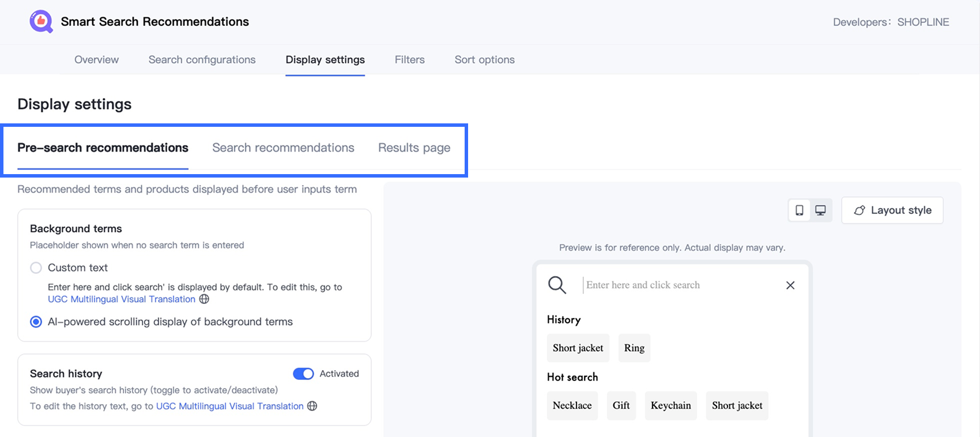The height and width of the screenshot is (437, 980).
Task: Click the Necklace hot search tag
Action: (572, 405)
